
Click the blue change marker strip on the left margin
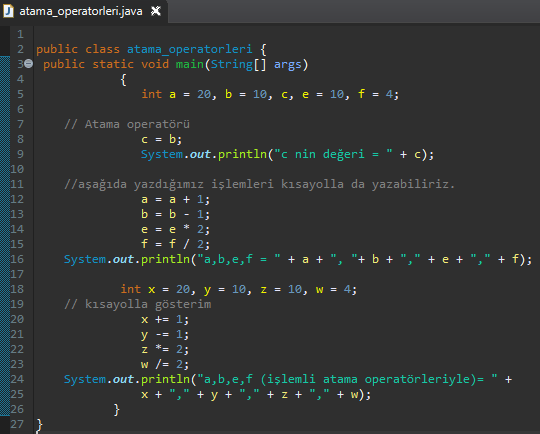(5, 236)
